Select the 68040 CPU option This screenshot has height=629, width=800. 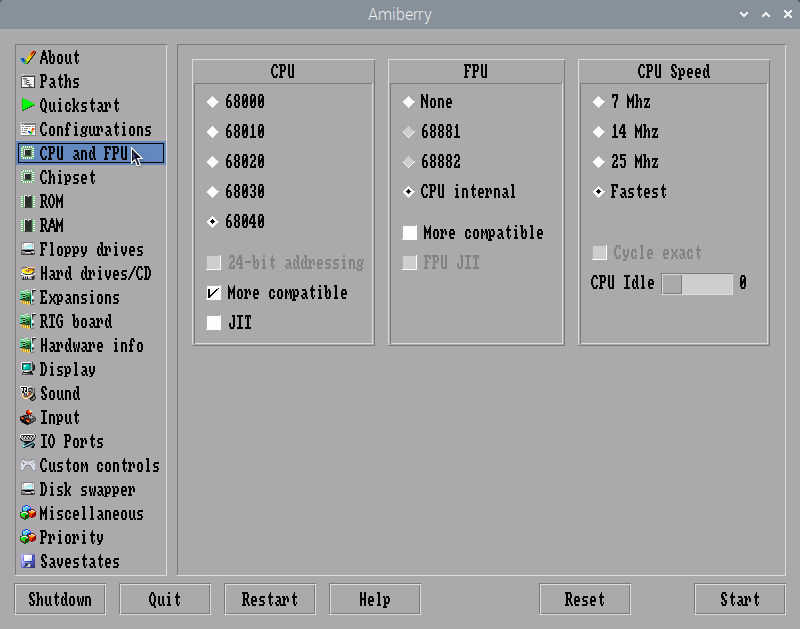[x=235, y=222]
